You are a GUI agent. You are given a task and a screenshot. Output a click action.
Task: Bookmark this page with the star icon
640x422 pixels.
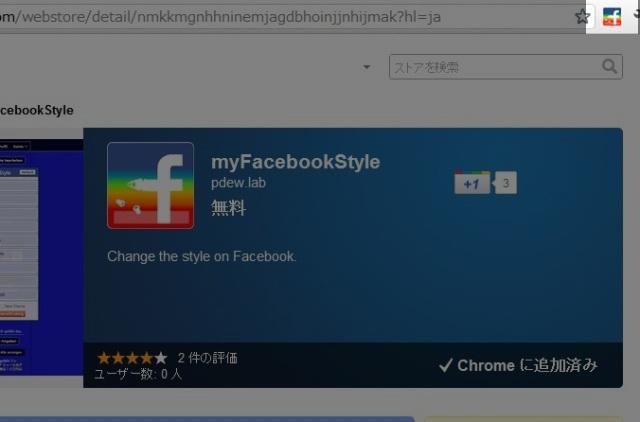(x=582, y=17)
